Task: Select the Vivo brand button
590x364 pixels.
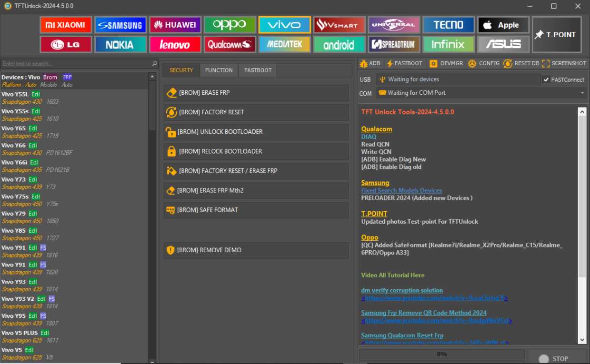Action: point(284,24)
